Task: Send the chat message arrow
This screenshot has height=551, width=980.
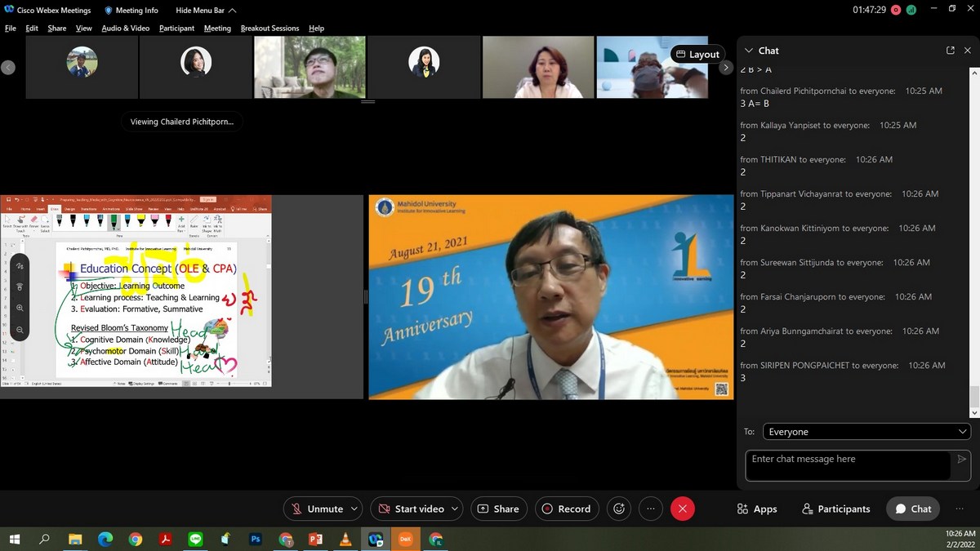Action: 961,460
